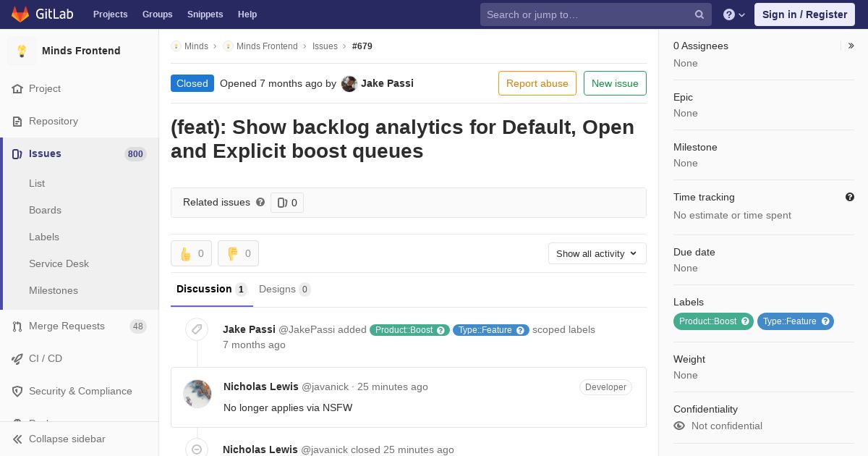Click the Developer role badge
The width and height of the screenshot is (868, 456).
(605, 387)
